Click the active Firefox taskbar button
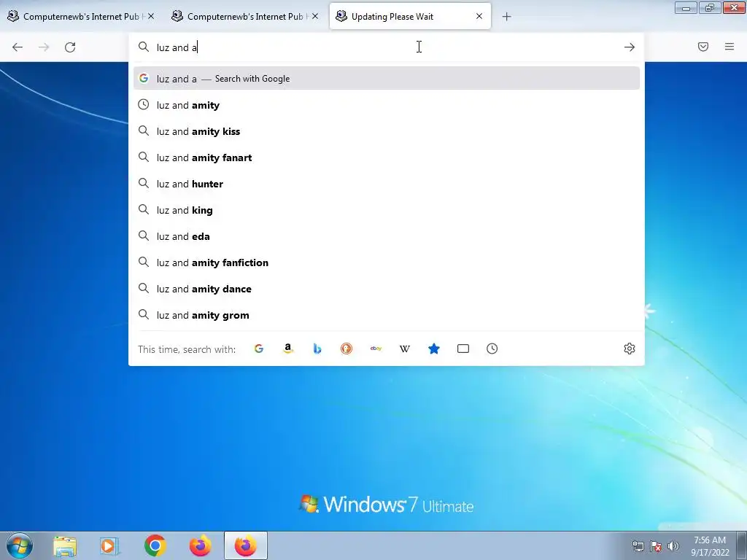This screenshot has height=560, width=747. point(245,545)
